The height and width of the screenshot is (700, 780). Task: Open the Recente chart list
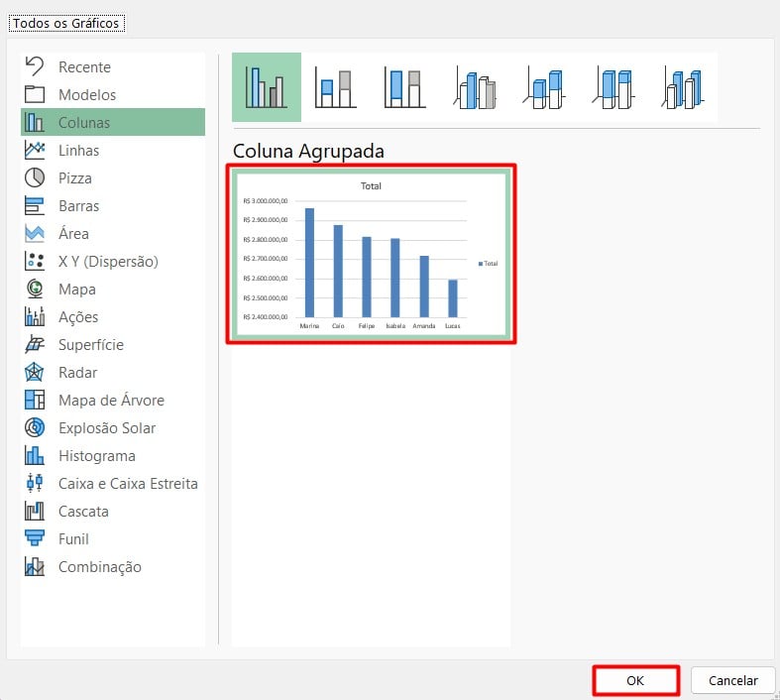point(84,67)
